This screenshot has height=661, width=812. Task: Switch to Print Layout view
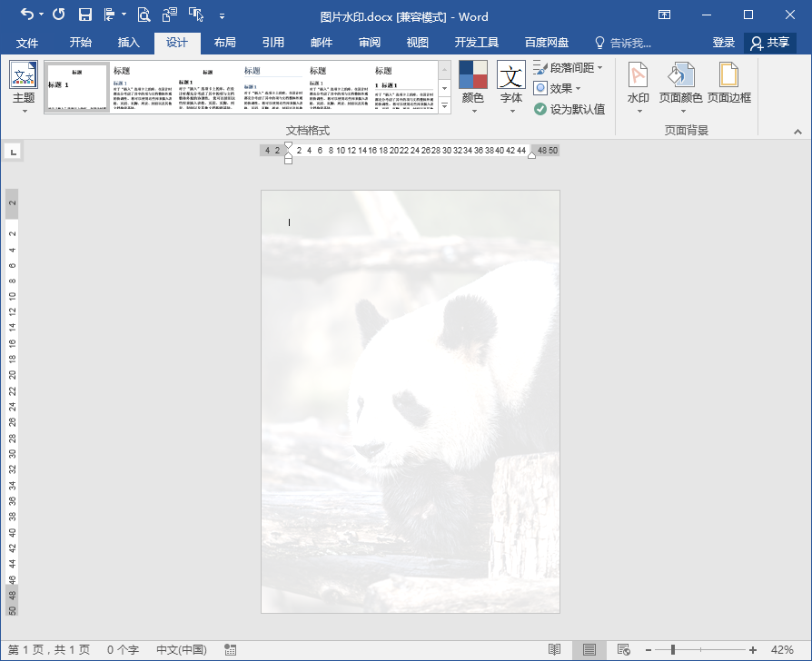[x=589, y=649]
